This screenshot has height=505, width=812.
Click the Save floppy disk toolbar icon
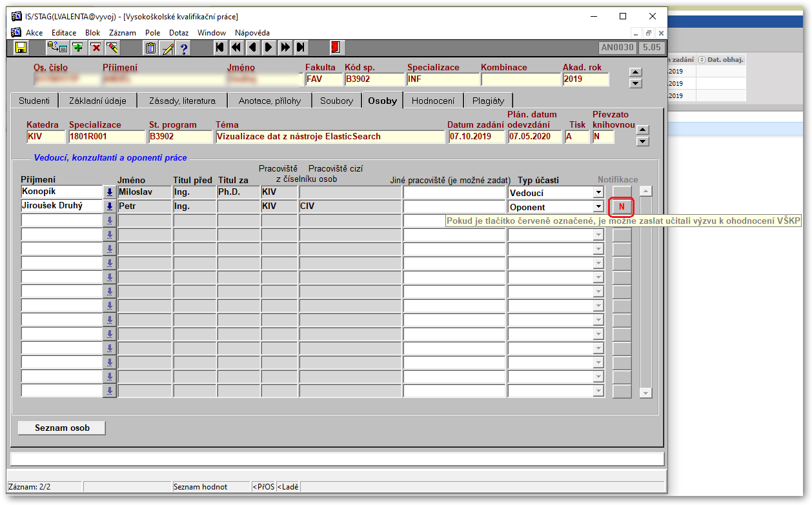tap(21, 47)
